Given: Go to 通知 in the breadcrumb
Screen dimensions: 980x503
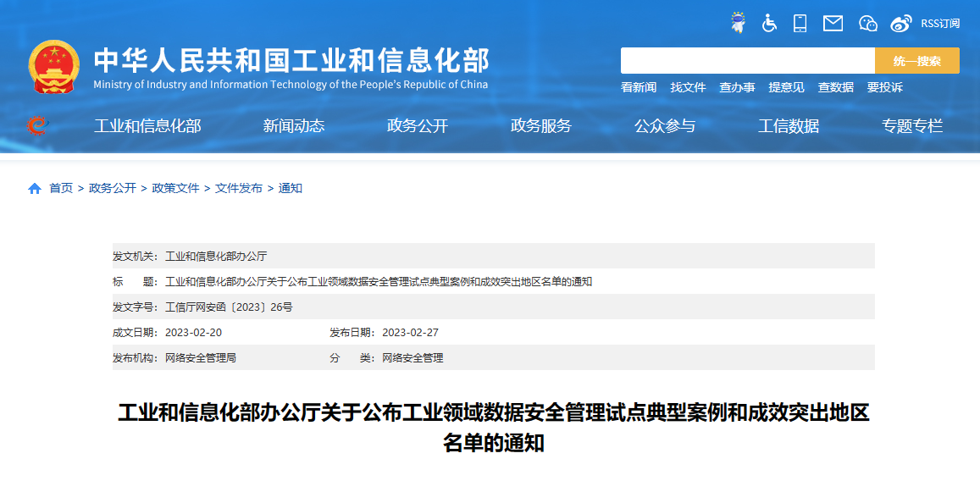Looking at the screenshot, I should click(x=290, y=188).
